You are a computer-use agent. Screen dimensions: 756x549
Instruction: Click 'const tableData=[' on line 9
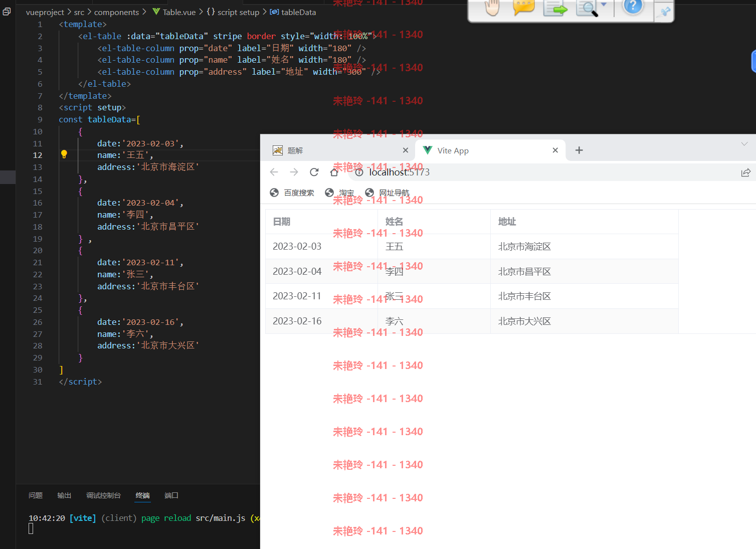click(100, 120)
